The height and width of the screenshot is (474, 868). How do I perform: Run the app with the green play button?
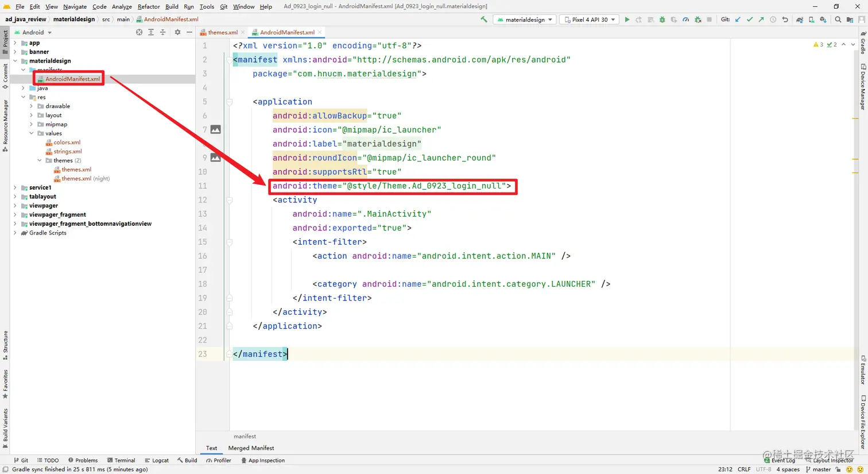click(627, 20)
